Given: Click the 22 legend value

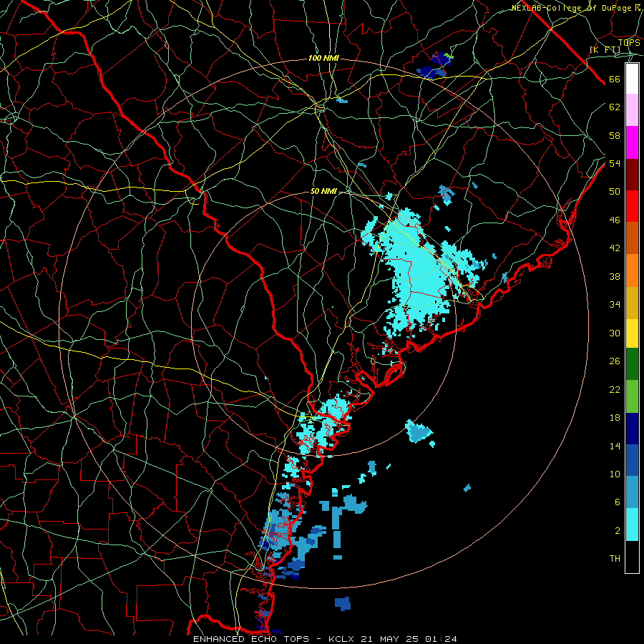Looking at the screenshot, I should click(615, 390).
